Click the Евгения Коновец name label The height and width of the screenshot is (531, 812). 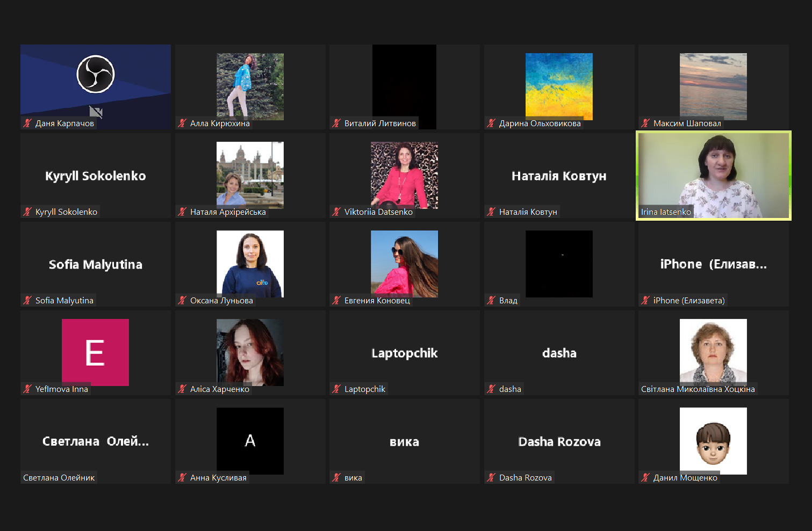coord(377,300)
